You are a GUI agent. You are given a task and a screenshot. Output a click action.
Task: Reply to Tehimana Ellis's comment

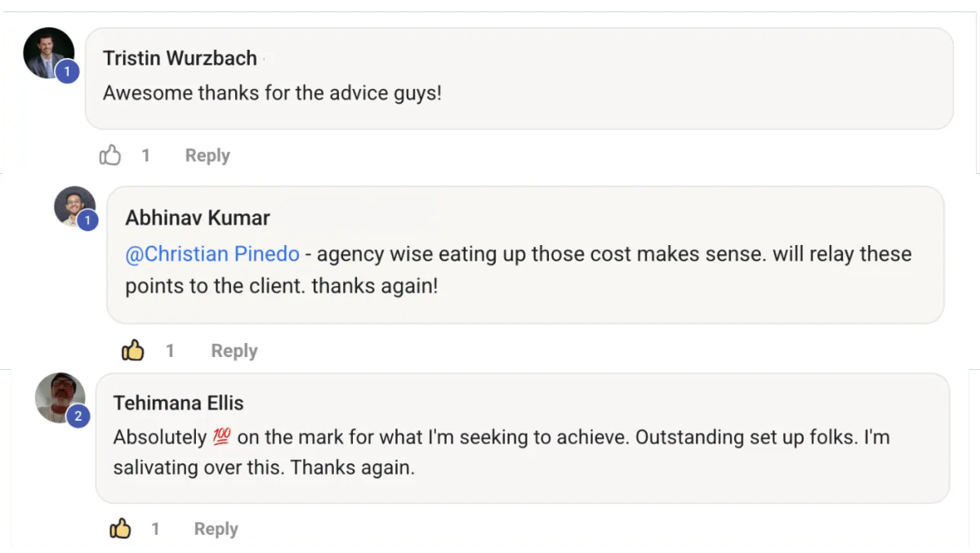click(216, 528)
